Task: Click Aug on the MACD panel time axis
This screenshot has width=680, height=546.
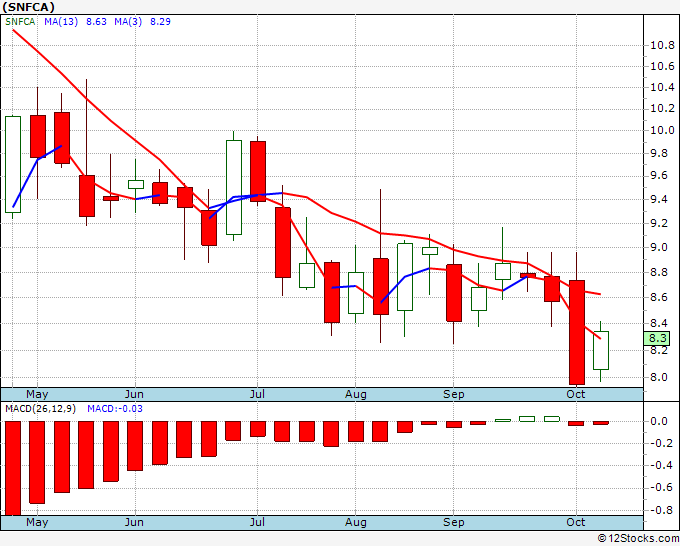Action: pos(356,522)
